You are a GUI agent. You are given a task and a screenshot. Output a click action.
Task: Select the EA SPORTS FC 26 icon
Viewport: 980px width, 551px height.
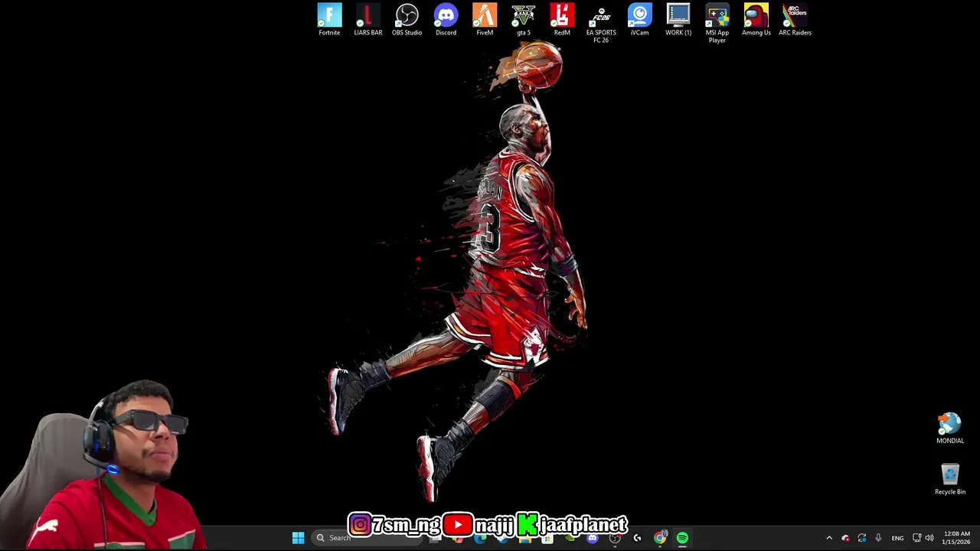(601, 24)
